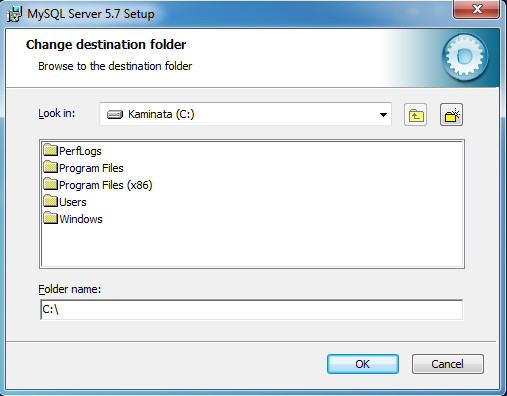Click the Kaminata (C:) drive combo box
The width and height of the screenshot is (507, 396).
245,114
